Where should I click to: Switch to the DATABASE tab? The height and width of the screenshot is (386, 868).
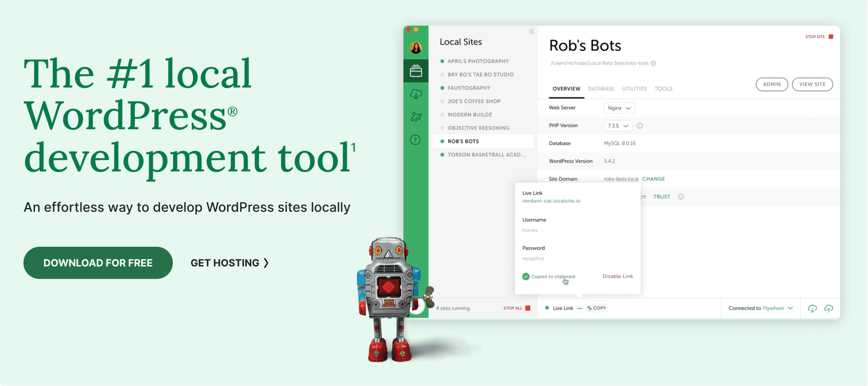pos(601,89)
